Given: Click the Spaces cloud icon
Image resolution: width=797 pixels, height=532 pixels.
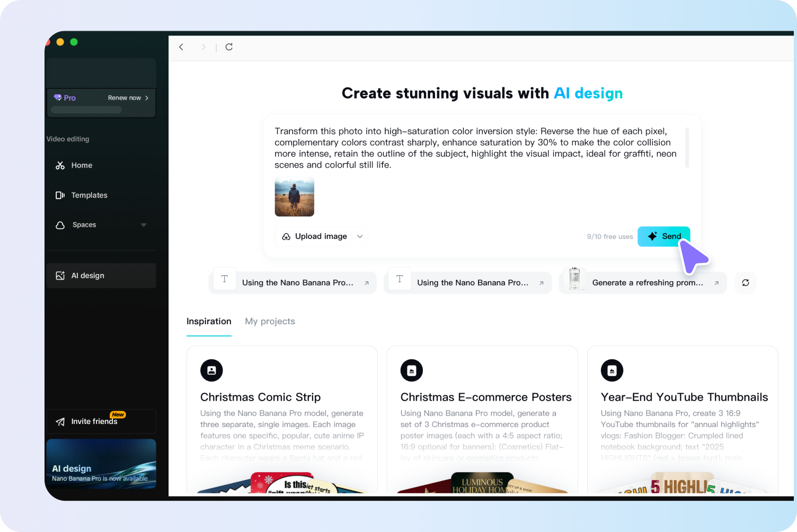Looking at the screenshot, I should tap(60, 225).
